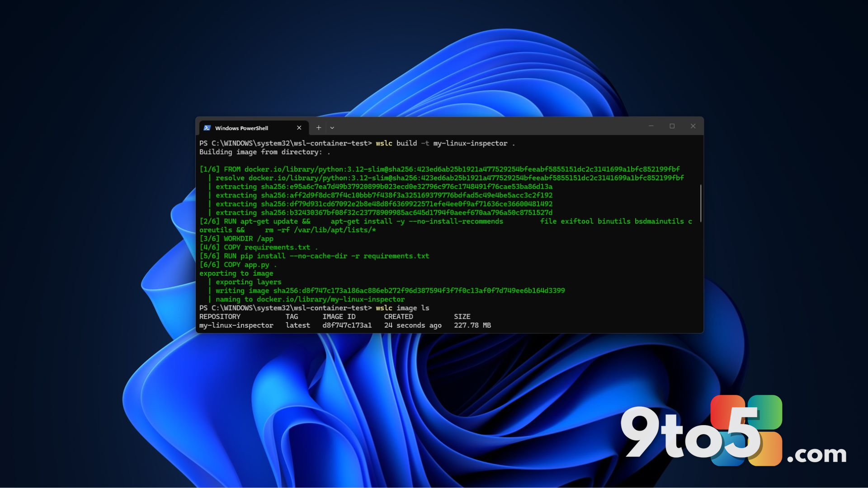Screen dimensions: 868x488
Task: Click the '[1/6] FROM docker.io/library/python' line
Action: [439, 169]
